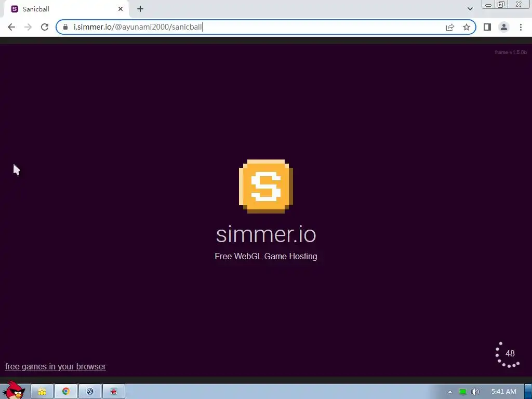Click the Show Desktop strip
This screenshot has height=399, width=532.
(528, 392)
